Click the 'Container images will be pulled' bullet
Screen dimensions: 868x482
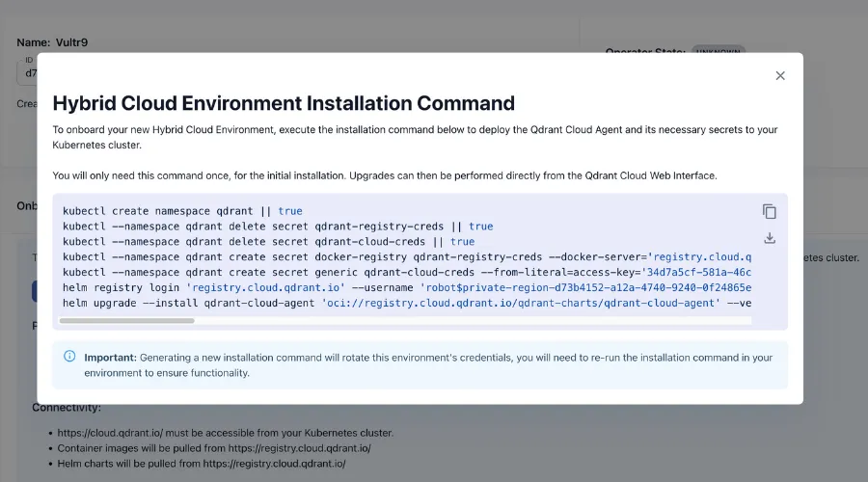(x=214, y=448)
